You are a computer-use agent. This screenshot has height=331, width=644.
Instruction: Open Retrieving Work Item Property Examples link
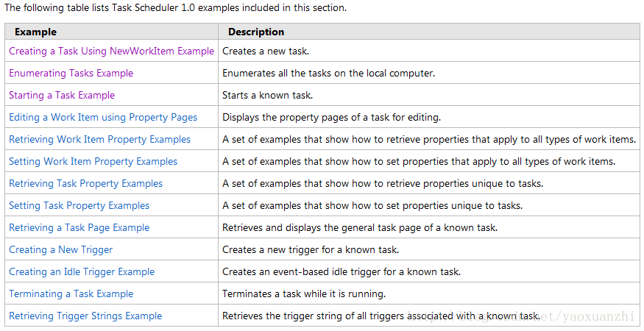click(100, 140)
